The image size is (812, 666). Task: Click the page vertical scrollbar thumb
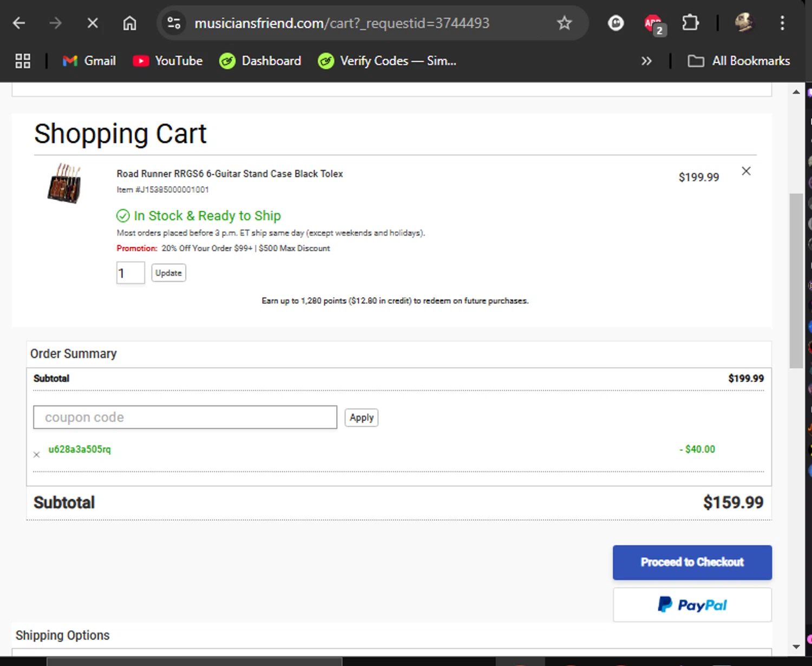[796, 280]
